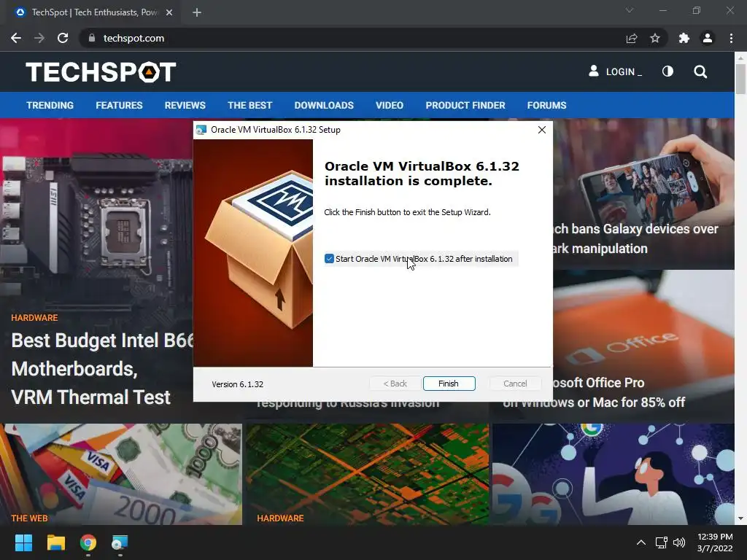Screen dimensions: 747x560
Task: Open the FORUMS menu
Action: point(546,105)
